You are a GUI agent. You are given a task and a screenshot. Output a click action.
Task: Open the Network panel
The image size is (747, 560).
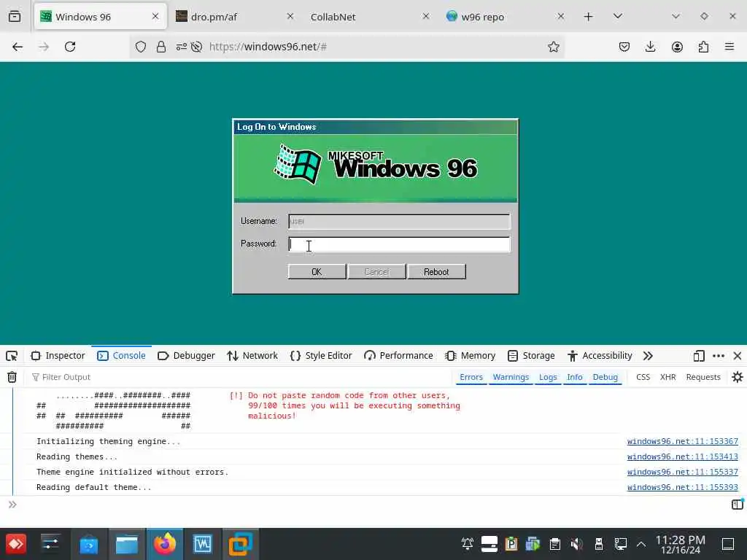(252, 356)
